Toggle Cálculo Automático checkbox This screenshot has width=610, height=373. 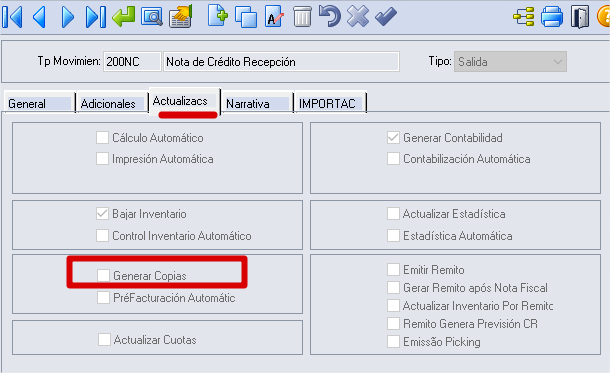tap(102, 137)
